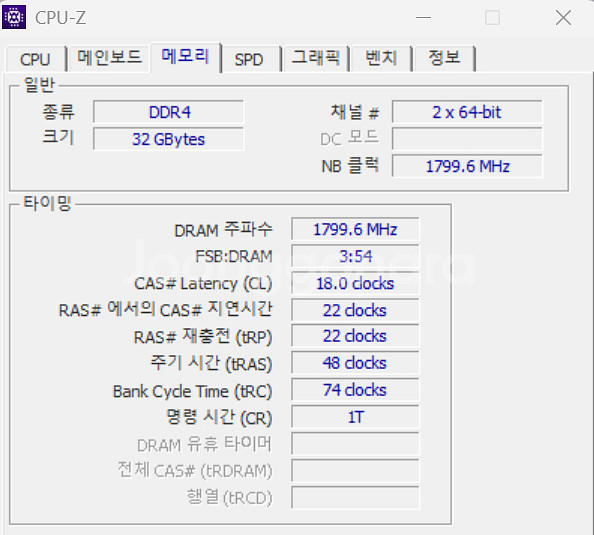
Task: Click the 명령 시간 (CR) label
Action: click(x=219, y=418)
